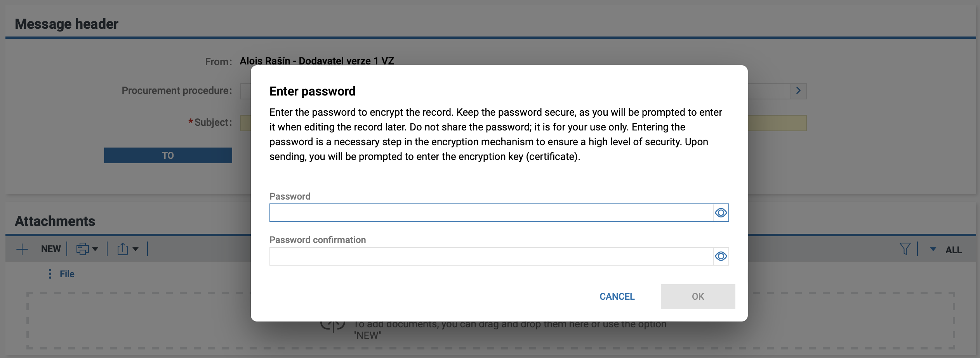Click the TO recipients button

point(168,155)
